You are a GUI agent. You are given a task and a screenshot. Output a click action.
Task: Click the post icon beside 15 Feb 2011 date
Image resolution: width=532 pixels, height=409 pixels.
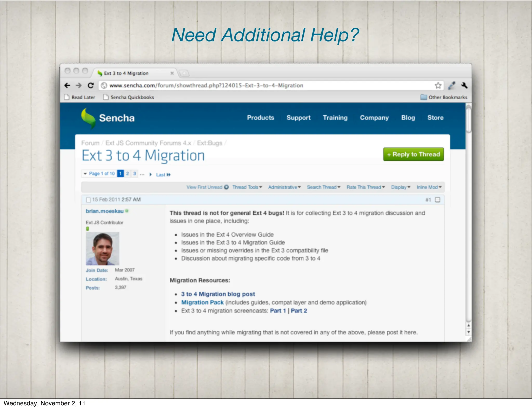tap(88, 200)
